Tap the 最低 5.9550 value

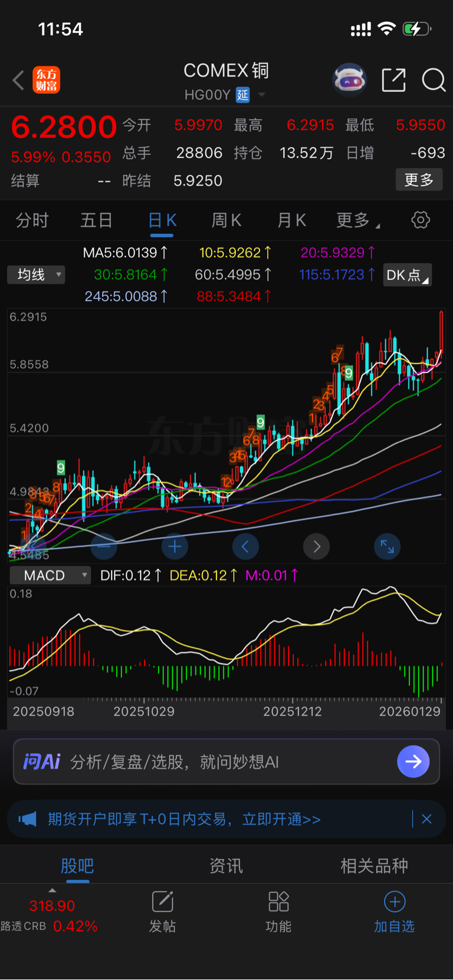click(421, 126)
